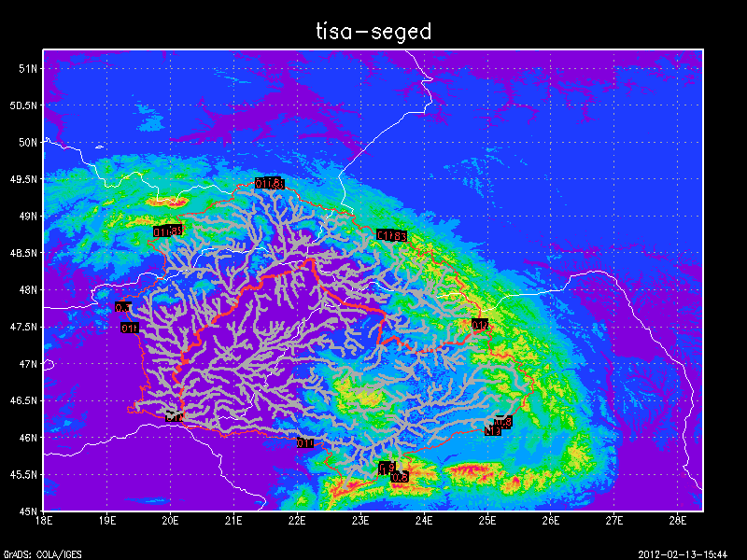This screenshot has width=747, height=560.
Task: Select the 27E longitude axis label
Action: (613, 521)
